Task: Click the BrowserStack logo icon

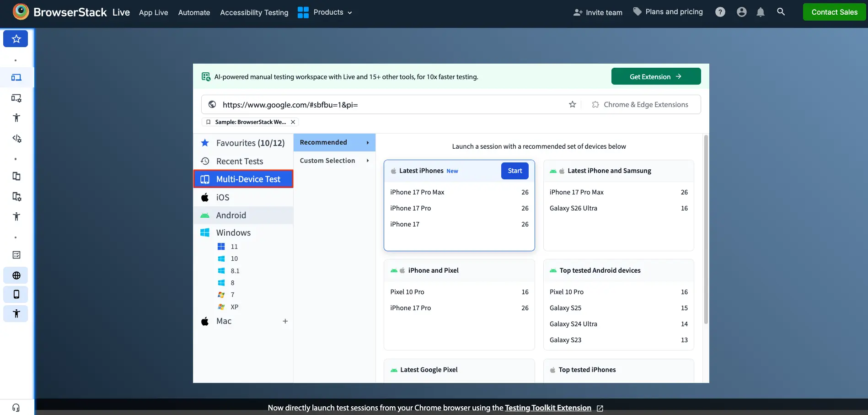Action: click(x=21, y=12)
